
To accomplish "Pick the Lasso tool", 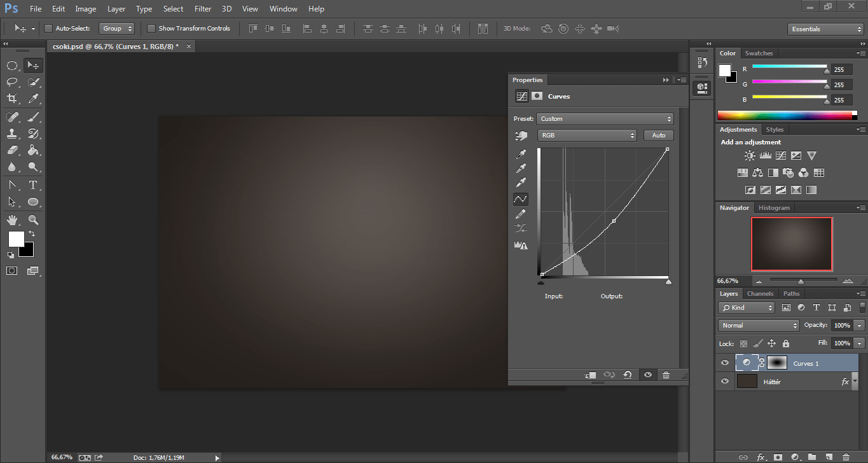I will tap(12, 82).
